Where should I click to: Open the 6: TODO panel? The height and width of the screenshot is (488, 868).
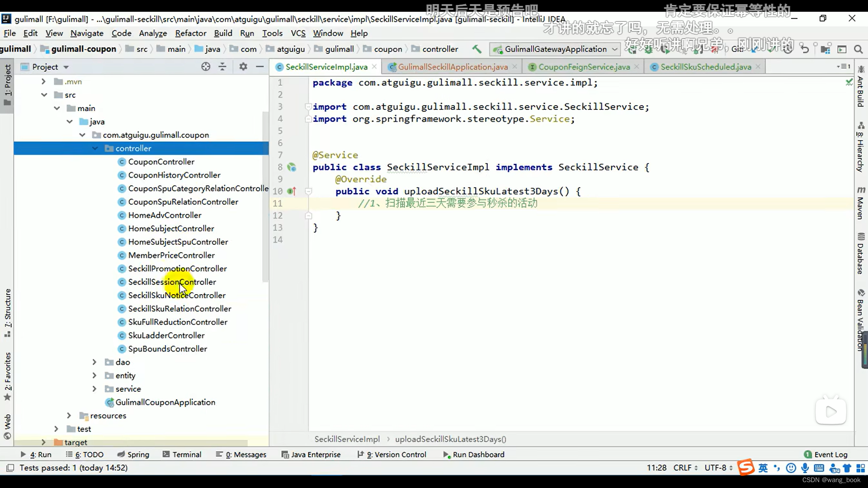click(x=85, y=455)
